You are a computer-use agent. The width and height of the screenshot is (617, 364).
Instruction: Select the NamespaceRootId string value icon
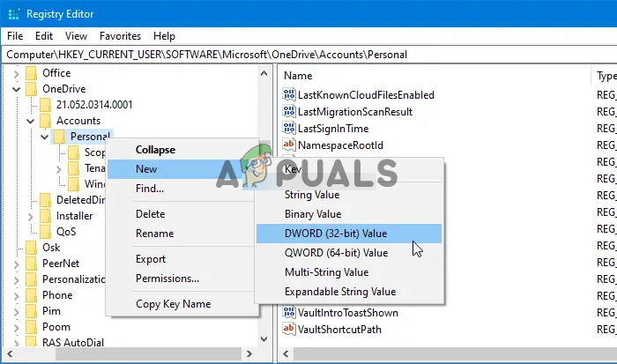click(289, 145)
